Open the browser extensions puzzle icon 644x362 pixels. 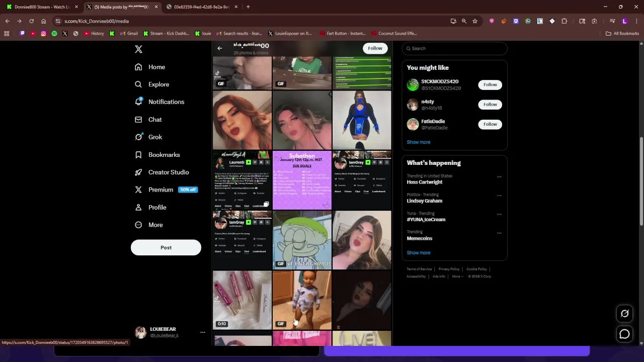pyautogui.click(x=564, y=21)
